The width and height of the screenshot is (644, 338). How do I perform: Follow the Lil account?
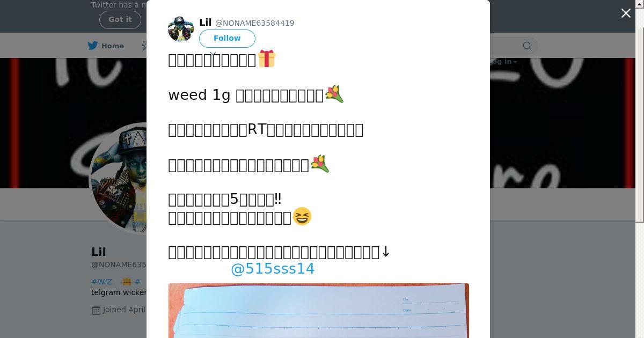coord(227,39)
